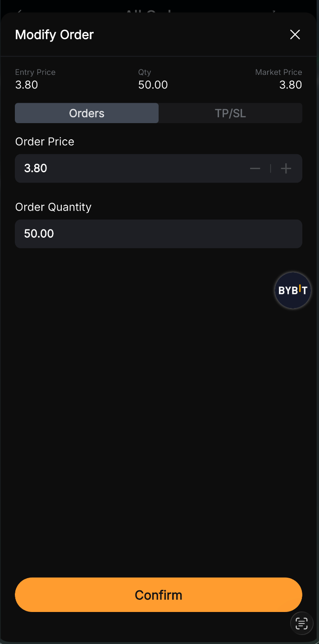Click the Modify Order title text
This screenshot has height=644, width=319.
click(x=54, y=34)
